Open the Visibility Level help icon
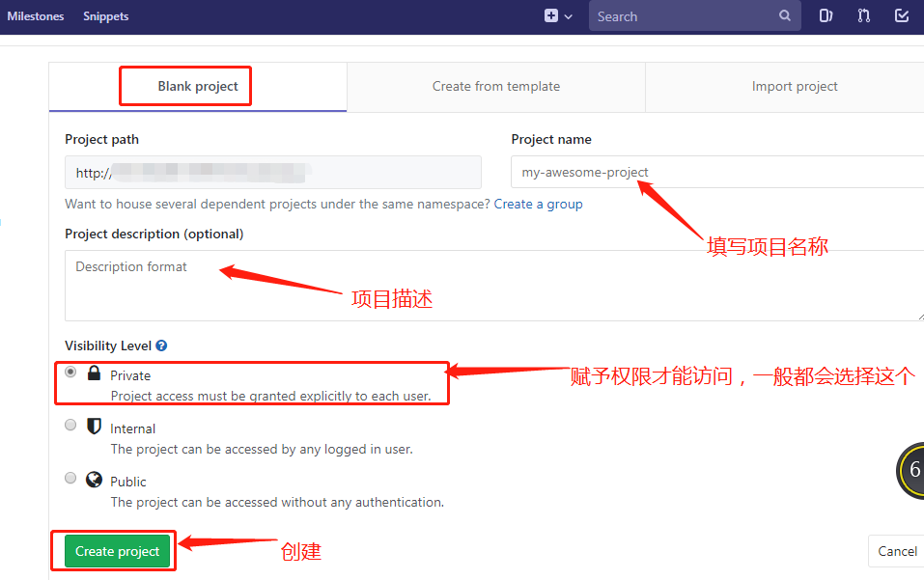924x580 pixels. pyautogui.click(x=160, y=345)
